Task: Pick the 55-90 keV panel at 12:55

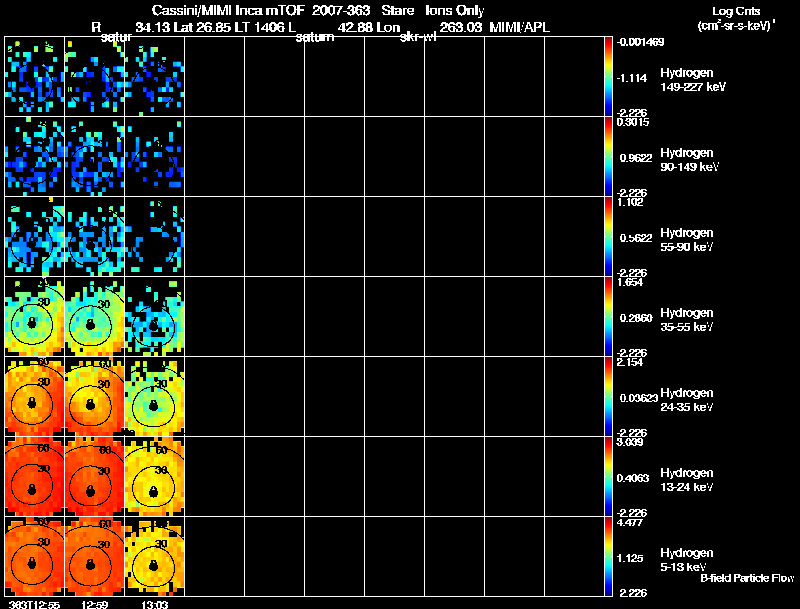Action: [x=35, y=237]
